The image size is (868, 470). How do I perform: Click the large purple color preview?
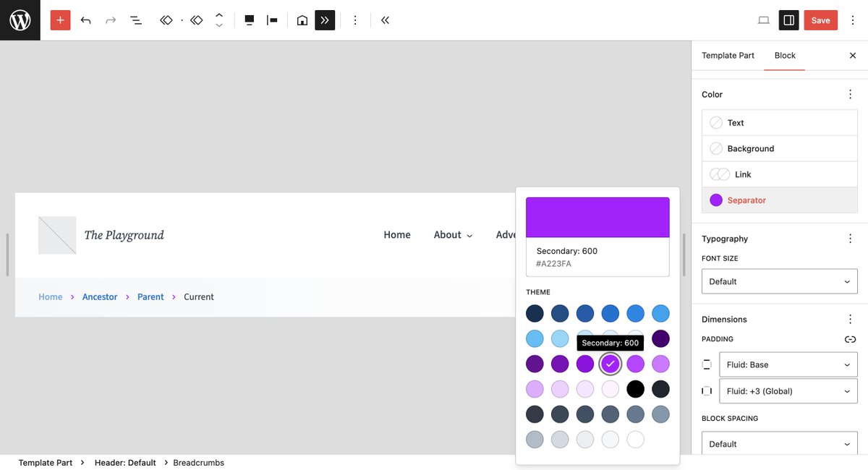pos(597,218)
